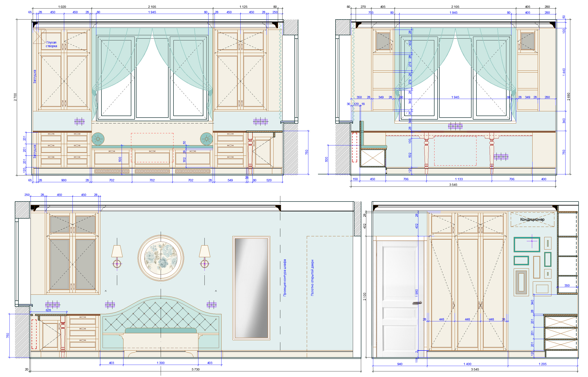This screenshot has width=588, height=377.
Task: Click the 2 700 height dimension
Action: pos(15,97)
